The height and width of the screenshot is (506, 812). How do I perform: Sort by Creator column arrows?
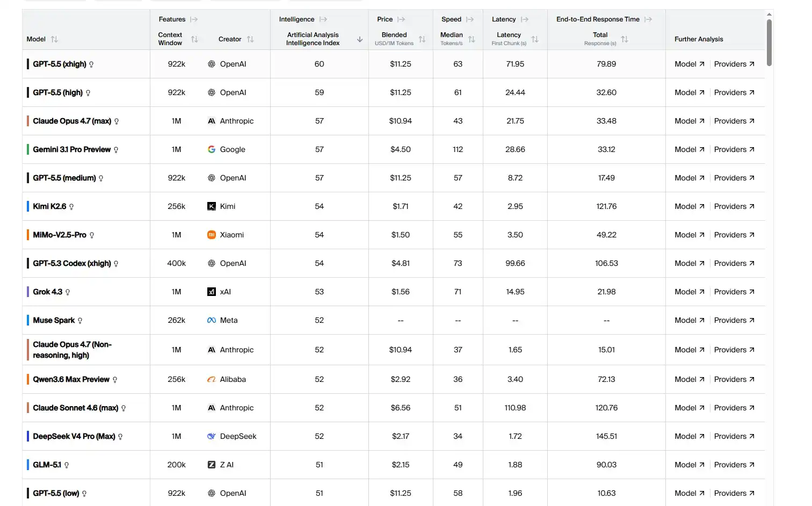point(250,39)
